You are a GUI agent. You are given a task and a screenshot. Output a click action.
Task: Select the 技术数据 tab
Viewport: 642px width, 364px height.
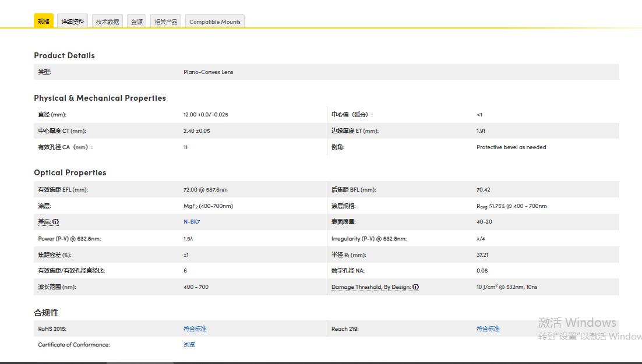tap(108, 22)
